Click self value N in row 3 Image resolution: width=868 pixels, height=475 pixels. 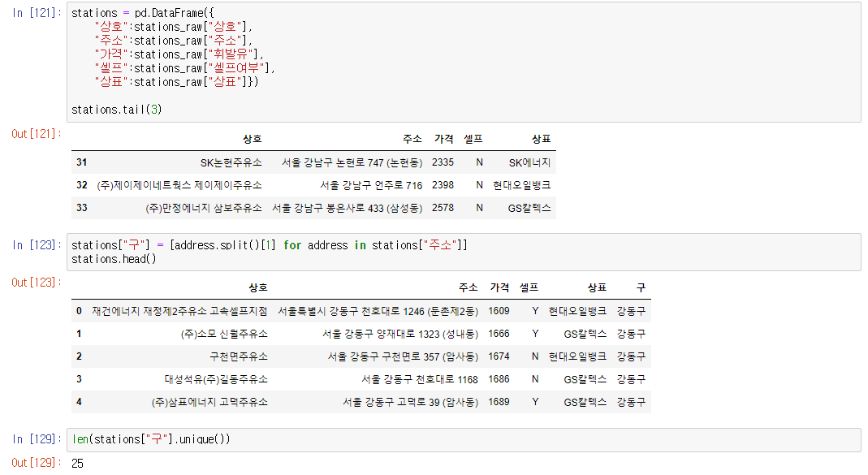[535, 378]
